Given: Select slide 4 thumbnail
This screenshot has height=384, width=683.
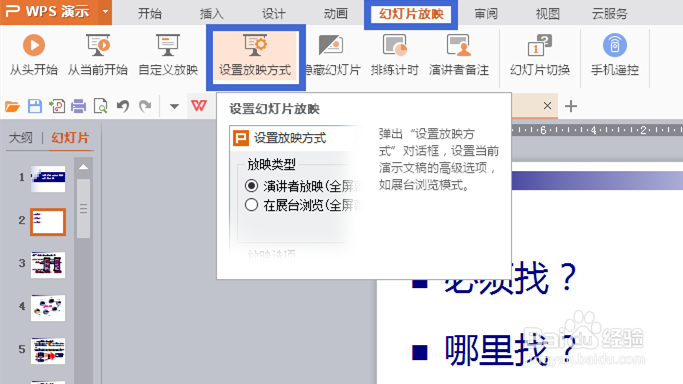Looking at the screenshot, I should coord(48,308).
